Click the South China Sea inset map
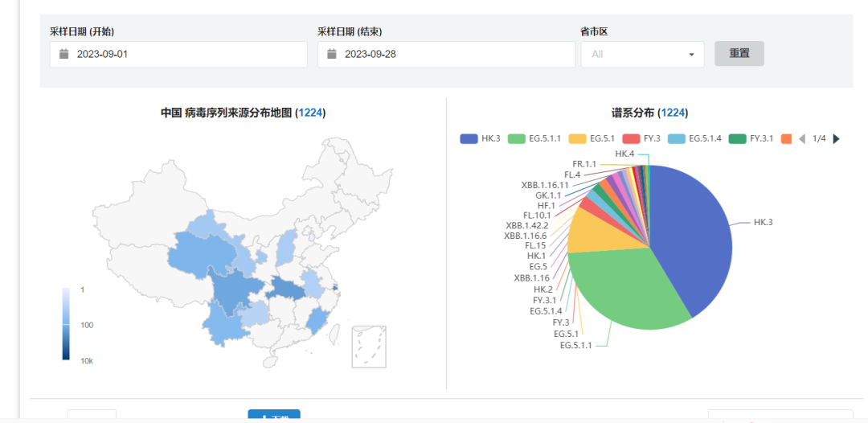 (x=369, y=347)
